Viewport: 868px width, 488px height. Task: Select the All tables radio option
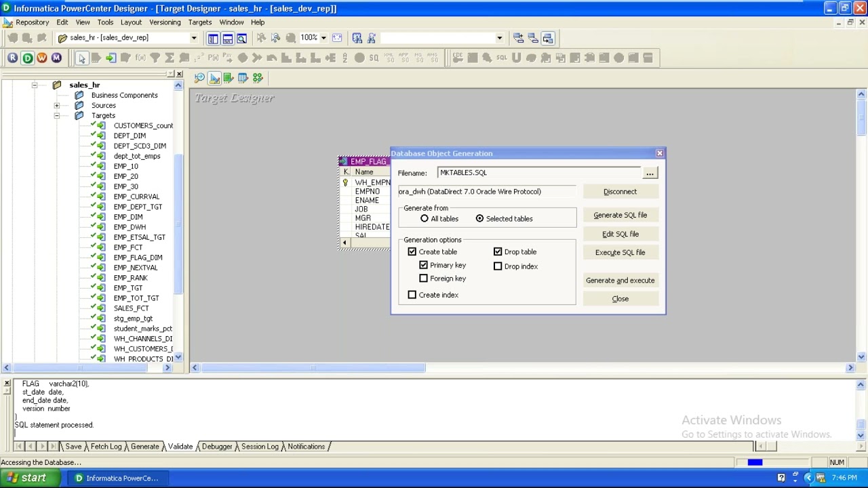(425, 219)
